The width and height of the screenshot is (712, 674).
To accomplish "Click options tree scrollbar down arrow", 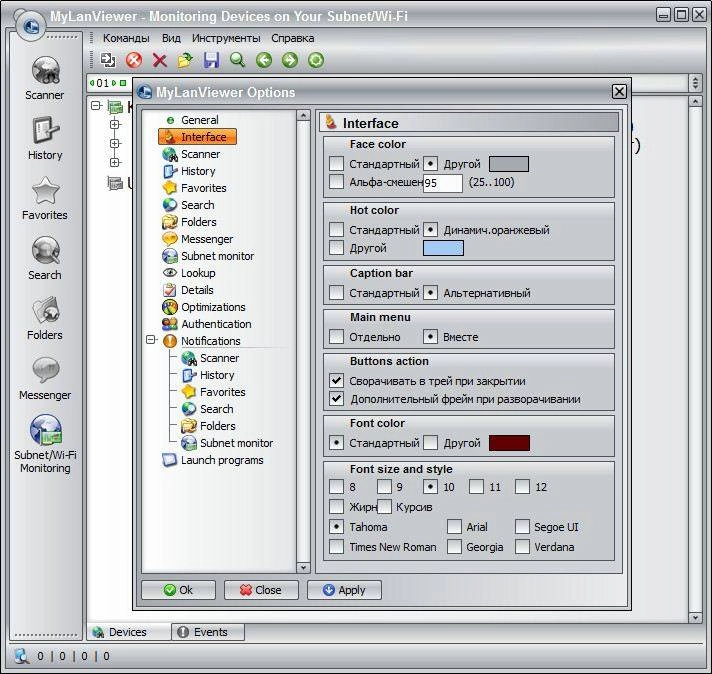I will click(303, 567).
